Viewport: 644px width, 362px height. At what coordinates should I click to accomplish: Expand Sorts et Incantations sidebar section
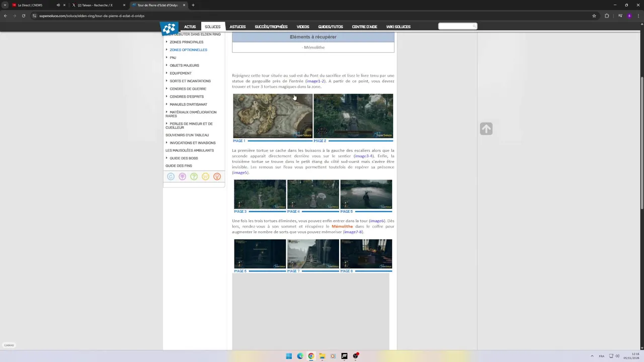(190, 81)
